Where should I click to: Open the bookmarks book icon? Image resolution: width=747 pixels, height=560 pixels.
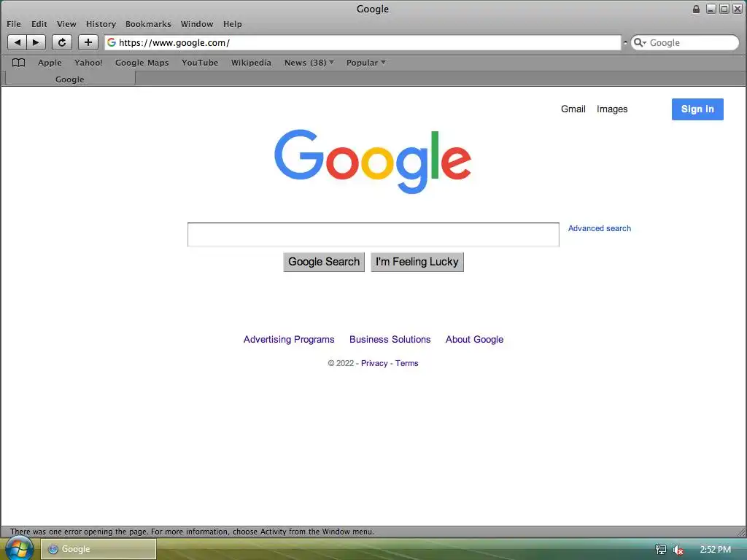tap(18, 63)
